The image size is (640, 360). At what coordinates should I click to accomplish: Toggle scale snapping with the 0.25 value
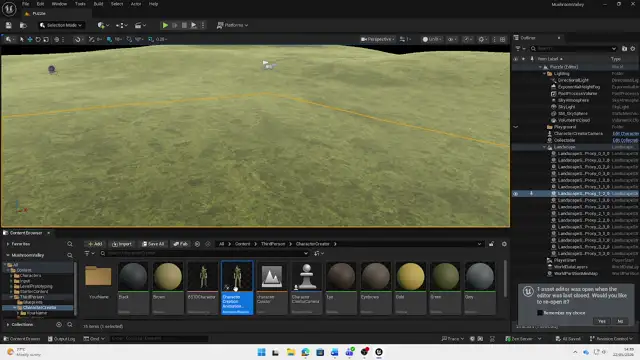(x=151, y=39)
